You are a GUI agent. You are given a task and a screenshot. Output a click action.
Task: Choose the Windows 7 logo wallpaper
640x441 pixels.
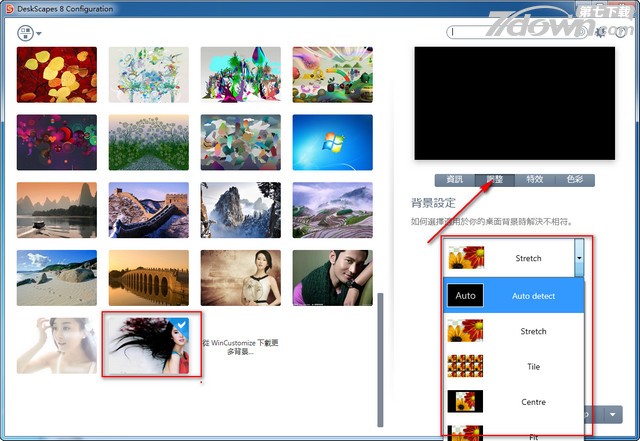(x=333, y=142)
